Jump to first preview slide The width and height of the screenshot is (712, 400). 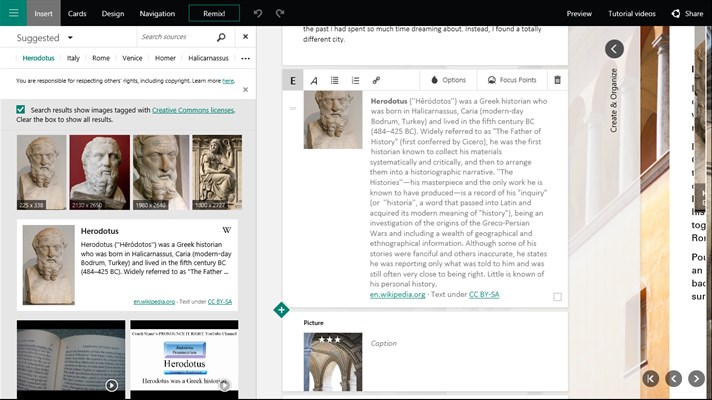coord(650,378)
